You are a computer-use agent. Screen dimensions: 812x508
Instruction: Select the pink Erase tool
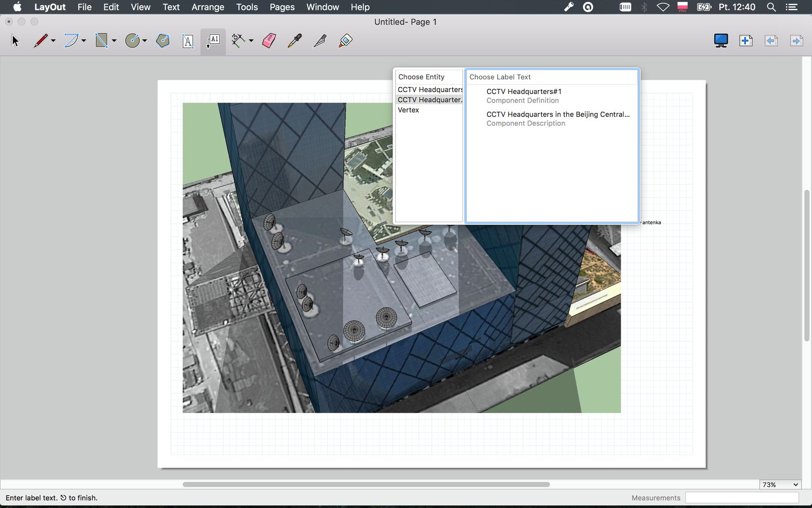269,41
